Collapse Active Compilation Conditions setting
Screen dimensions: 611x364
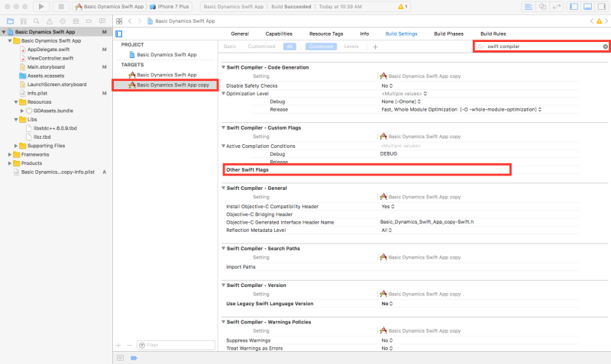[x=223, y=146]
